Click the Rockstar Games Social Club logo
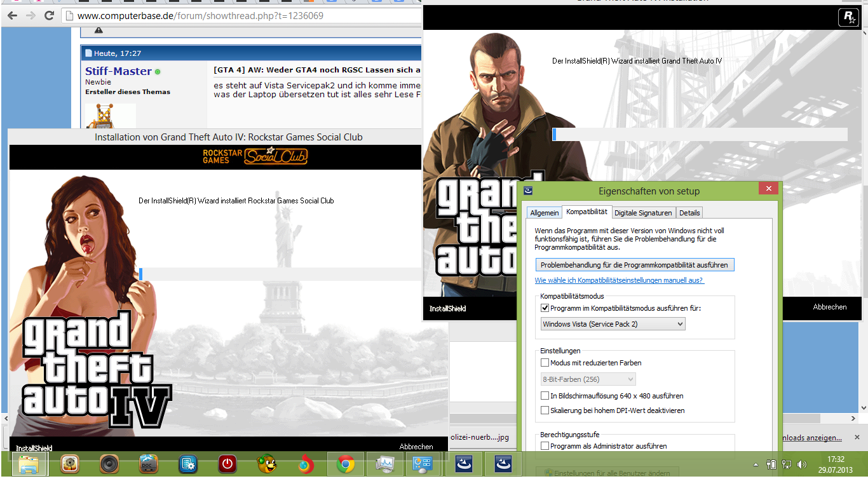The height and width of the screenshot is (488, 868). click(255, 156)
